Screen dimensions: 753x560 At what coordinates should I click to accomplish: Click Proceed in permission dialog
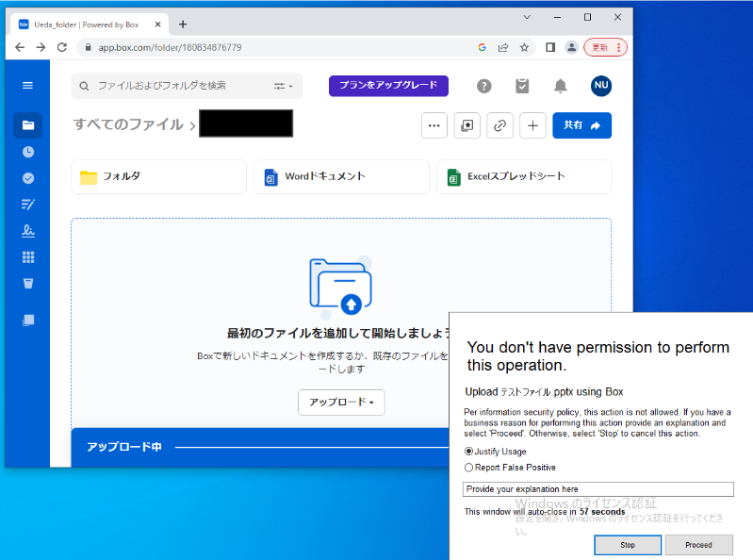point(698,545)
